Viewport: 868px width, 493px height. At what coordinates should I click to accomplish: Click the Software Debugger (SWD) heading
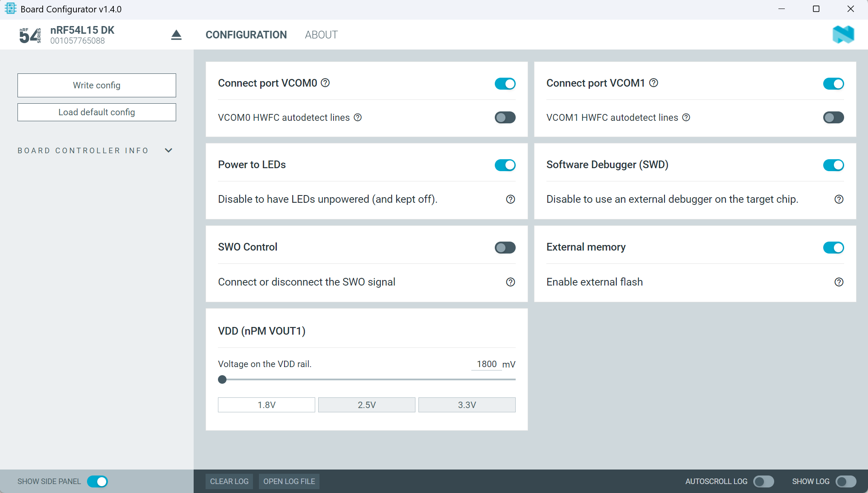pyautogui.click(x=607, y=165)
